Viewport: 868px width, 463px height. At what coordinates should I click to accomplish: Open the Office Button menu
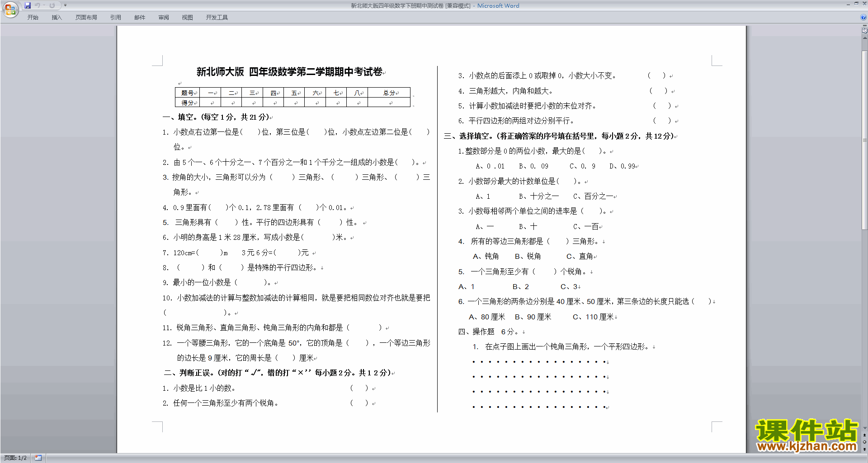10,9
